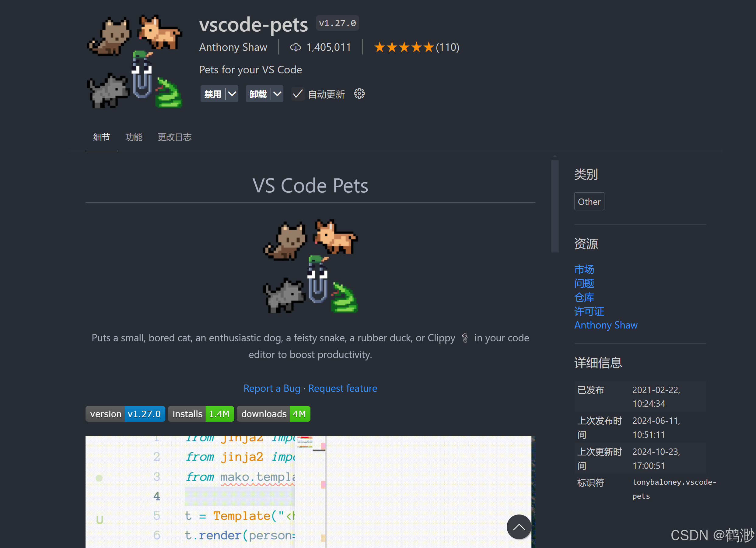This screenshot has width=756, height=548.
Task: Click the installs 1.4M badge
Action: 201,413
